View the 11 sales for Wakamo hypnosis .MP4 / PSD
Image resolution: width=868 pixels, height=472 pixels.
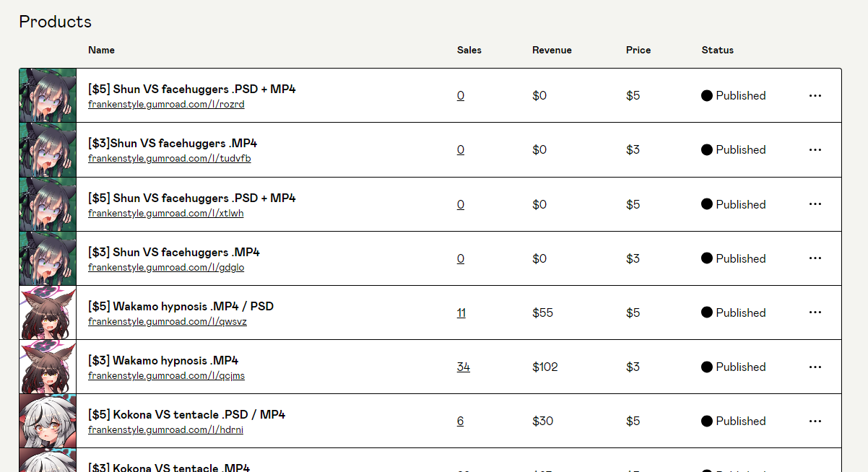[x=461, y=313]
